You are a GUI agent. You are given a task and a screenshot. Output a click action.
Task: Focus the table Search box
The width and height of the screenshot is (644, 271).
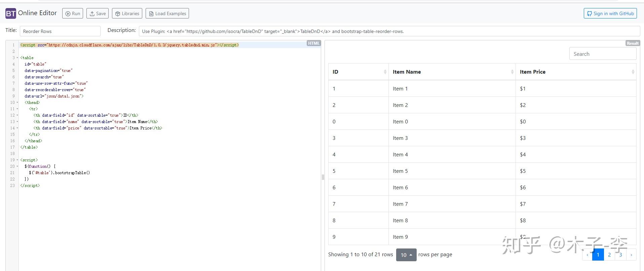coord(602,54)
